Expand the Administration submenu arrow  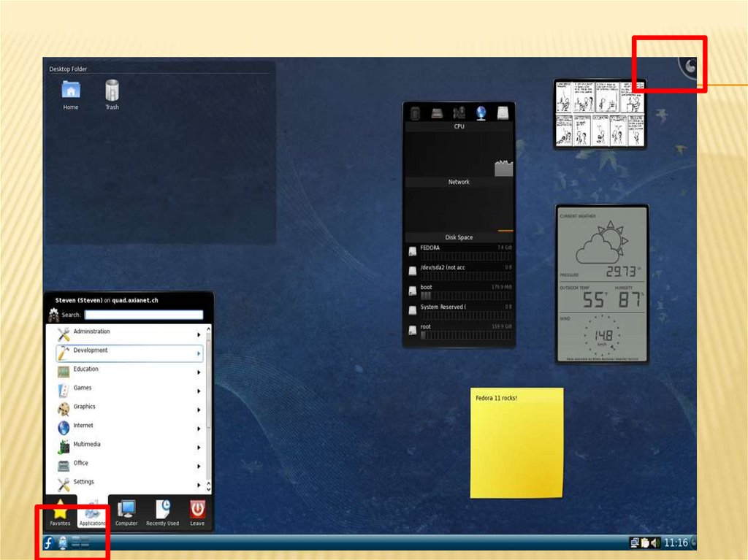click(x=199, y=334)
